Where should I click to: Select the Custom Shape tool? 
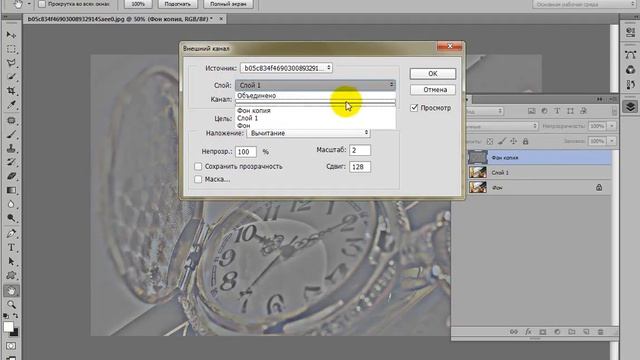tap(11, 275)
